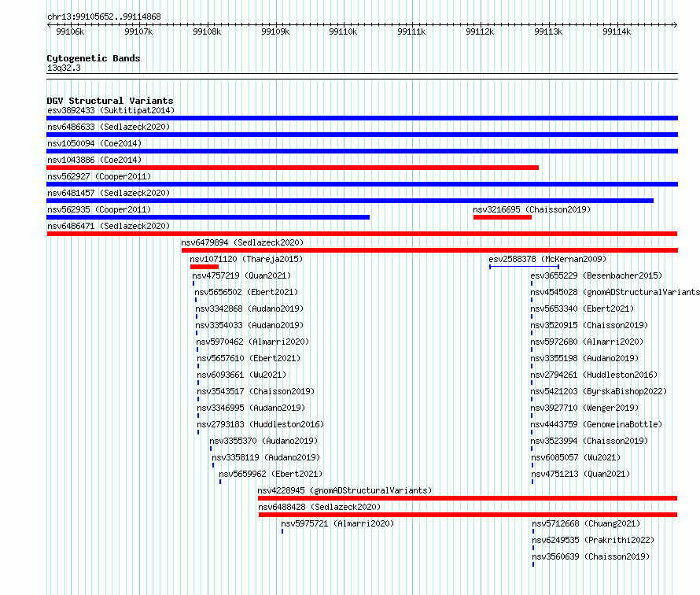Open variant nsv1050094 (Coe2014) label

click(x=94, y=143)
